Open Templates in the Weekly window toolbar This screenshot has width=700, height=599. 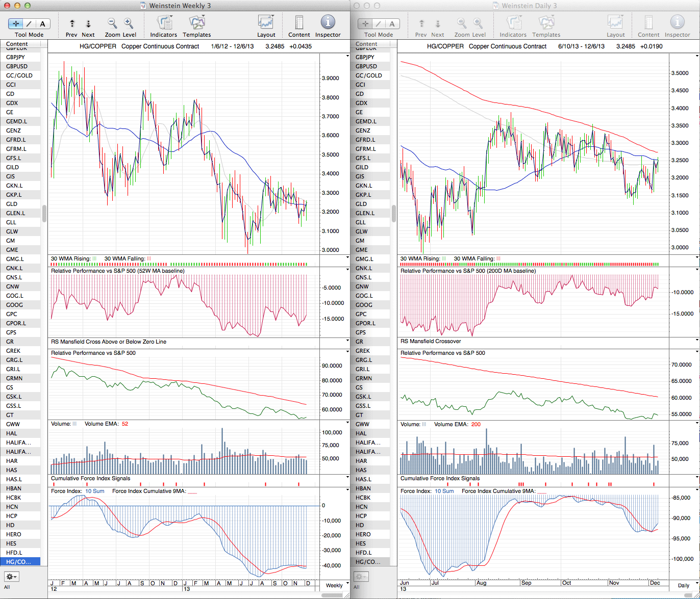point(196,22)
